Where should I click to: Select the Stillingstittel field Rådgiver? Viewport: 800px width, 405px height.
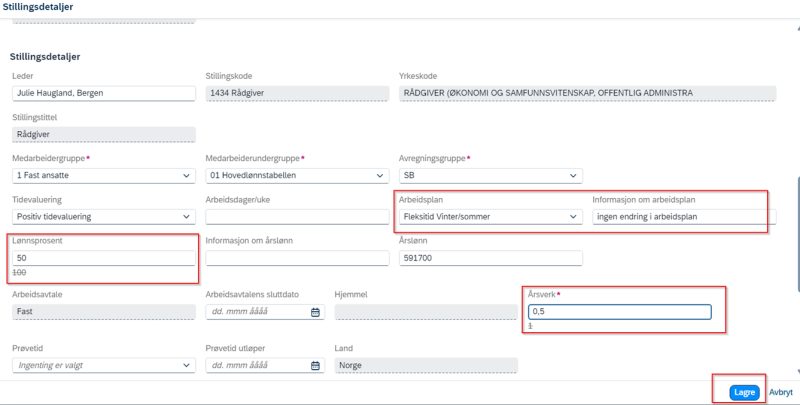point(104,135)
